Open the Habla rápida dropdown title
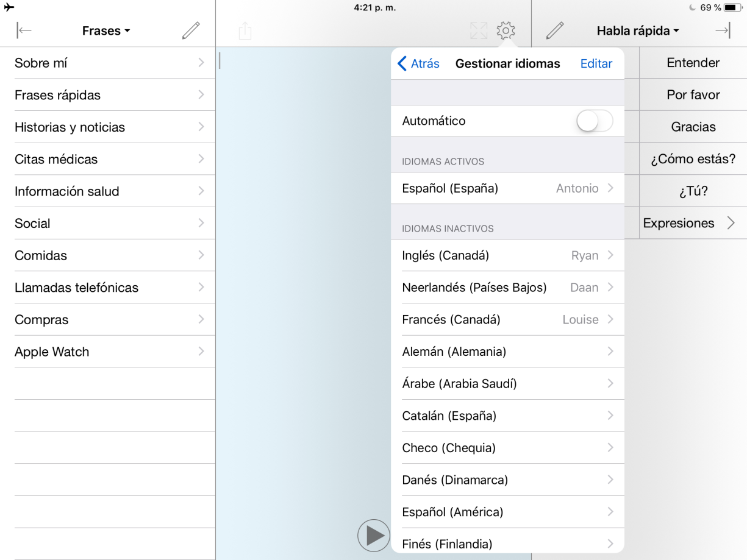The width and height of the screenshot is (747, 560). point(638,31)
